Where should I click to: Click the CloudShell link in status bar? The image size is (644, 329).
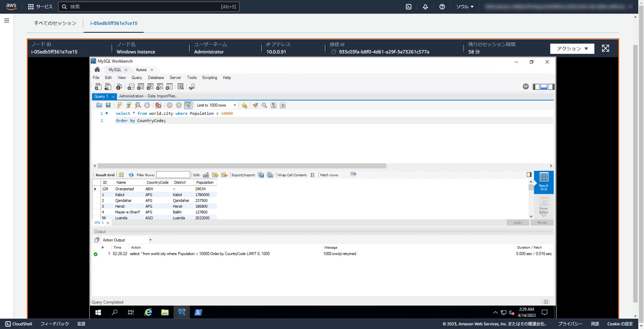pyautogui.click(x=19, y=324)
